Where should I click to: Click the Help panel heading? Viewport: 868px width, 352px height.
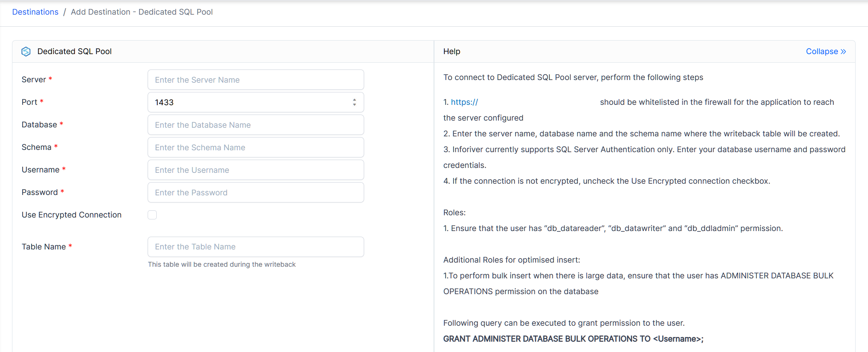click(452, 51)
